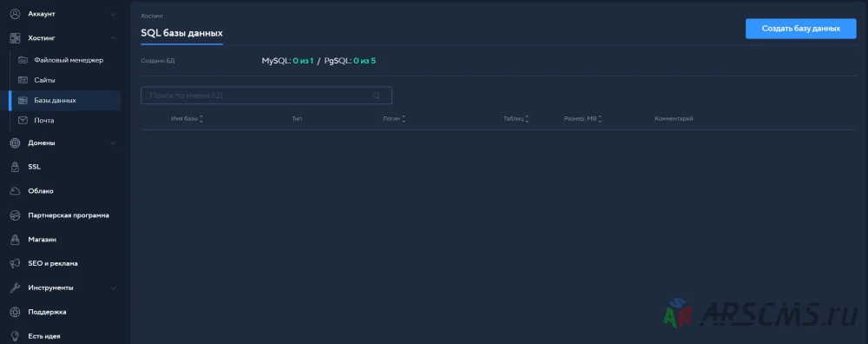Expand the Аккаунт menu chevron
This screenshot has width=868, height=344.
pyautogui.click(x=114, y=14)
